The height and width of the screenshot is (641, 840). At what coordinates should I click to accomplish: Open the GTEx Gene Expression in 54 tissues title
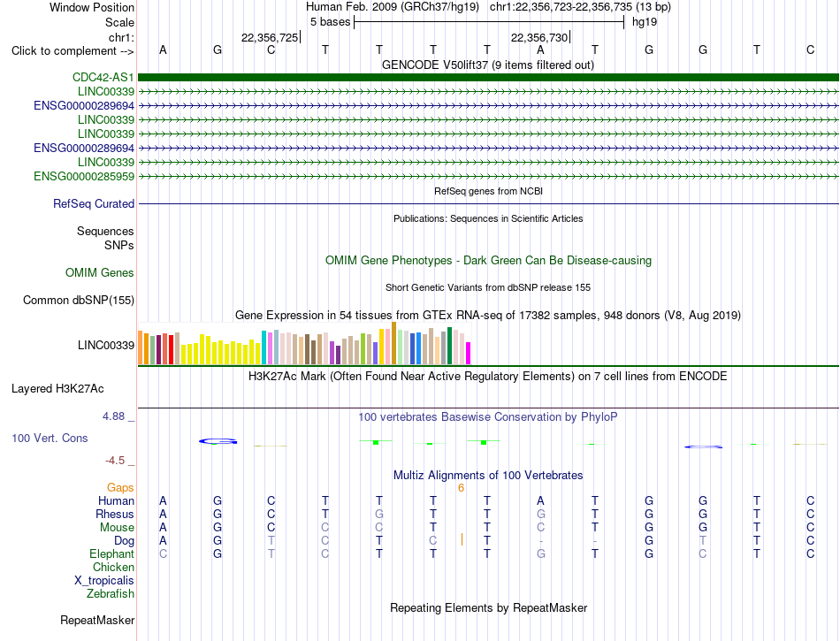[x=488, y=316]
